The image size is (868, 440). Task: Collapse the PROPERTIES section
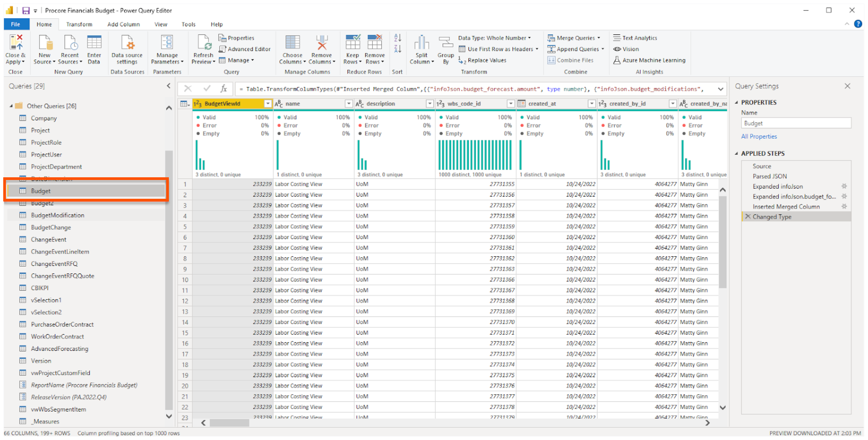(x=736, y=102)
